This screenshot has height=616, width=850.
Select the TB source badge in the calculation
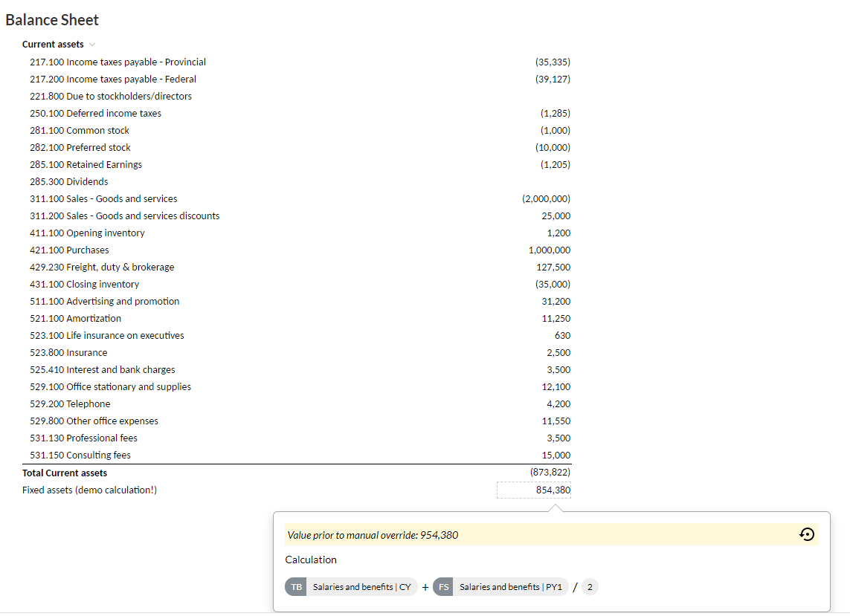click(x=295, y=586)
